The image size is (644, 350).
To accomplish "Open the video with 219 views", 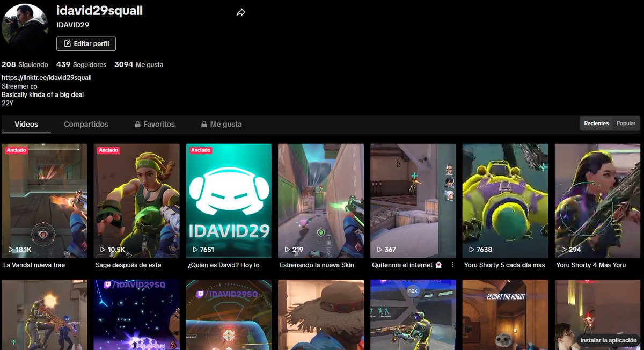I will click(x=321, y=201).
